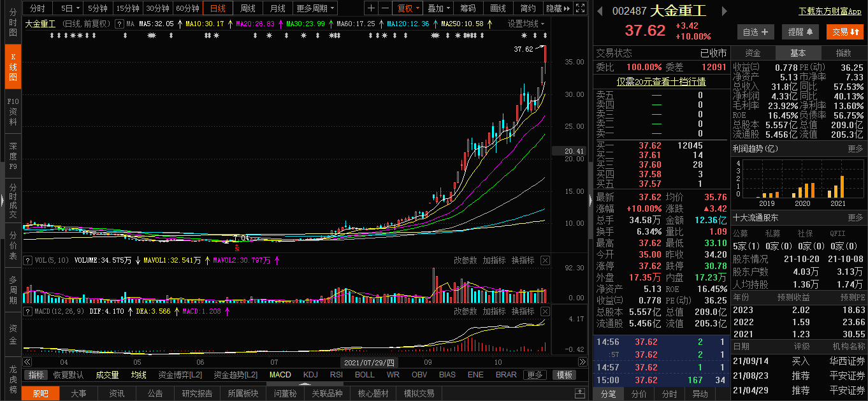This screenshot has width=868, height=401.
Task: Collapse the left sidebar handle
Action: pyautogui.click(x=3, y=200)
